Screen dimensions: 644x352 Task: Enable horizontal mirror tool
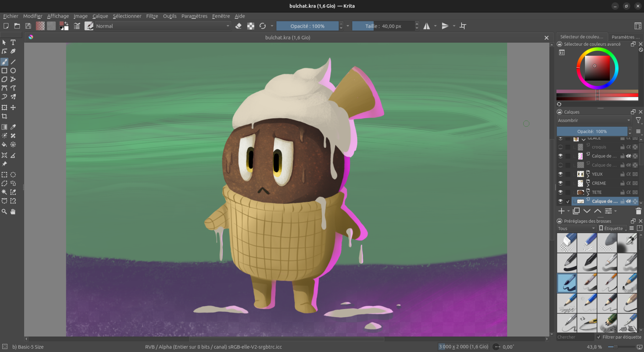point(427,26)
